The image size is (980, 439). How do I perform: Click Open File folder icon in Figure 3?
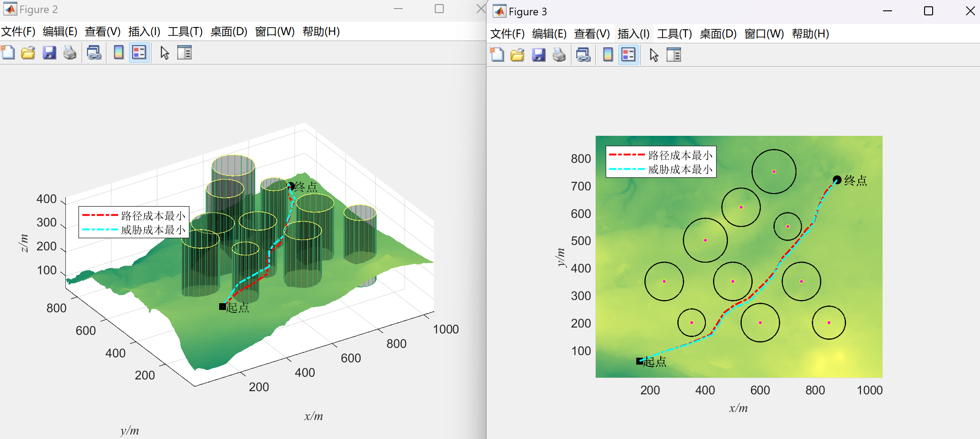pos(517,55)
